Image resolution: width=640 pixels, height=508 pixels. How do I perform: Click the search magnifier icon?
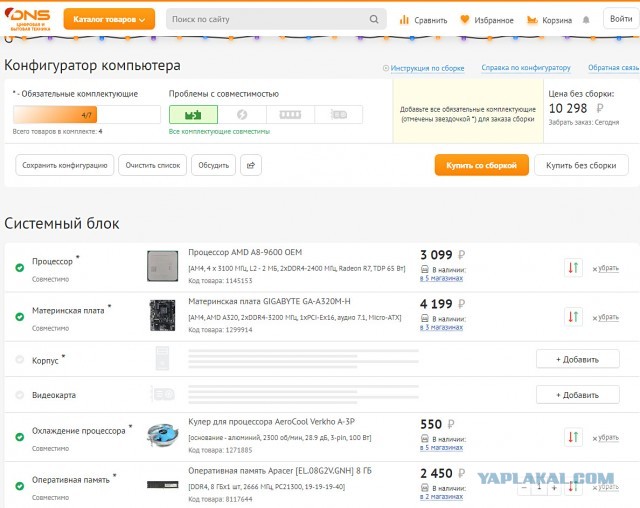click(373, 19)
